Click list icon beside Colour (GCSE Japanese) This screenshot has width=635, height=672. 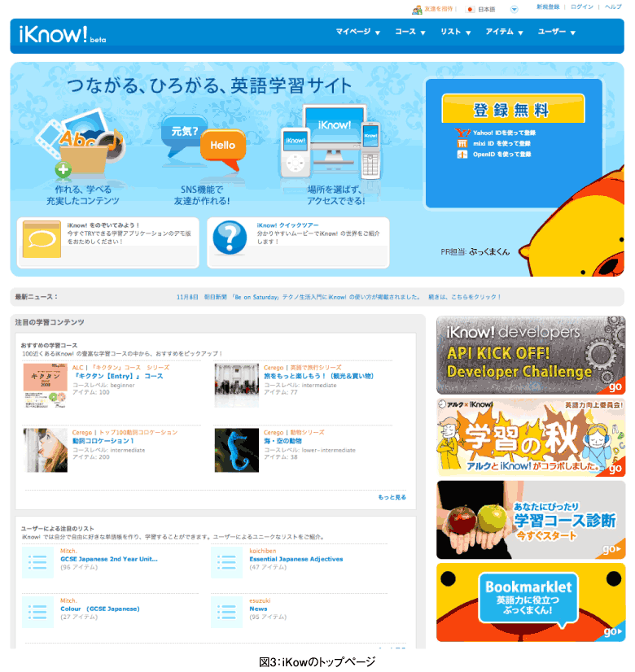pos(37,612)
